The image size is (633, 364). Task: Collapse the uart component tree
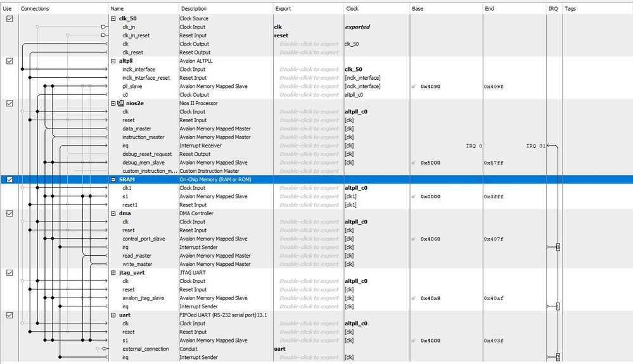coord(113,315)
